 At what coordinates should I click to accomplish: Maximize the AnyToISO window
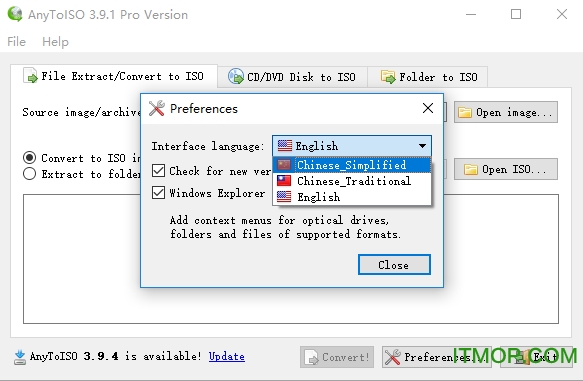tap(516, 14)
